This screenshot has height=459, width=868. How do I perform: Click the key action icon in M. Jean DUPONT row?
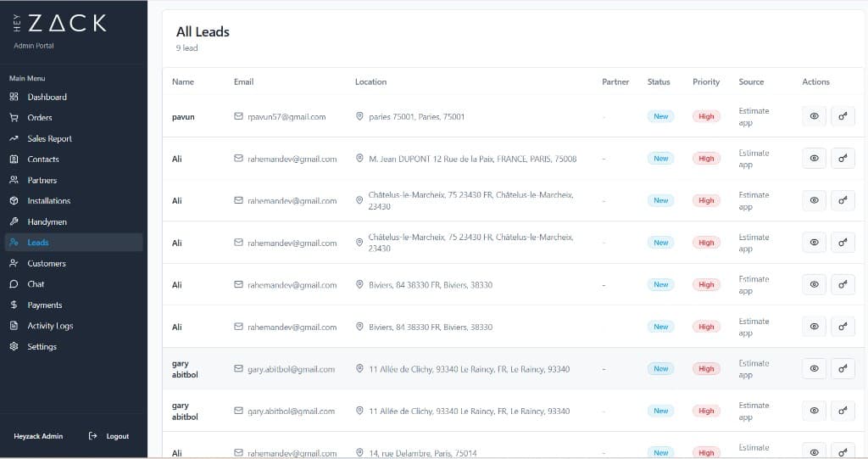pos(843,159)
